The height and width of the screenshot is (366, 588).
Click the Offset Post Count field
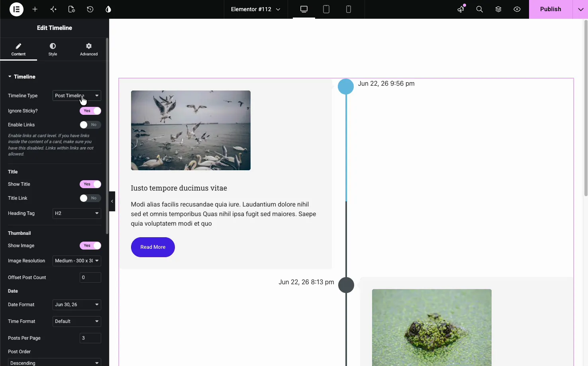click(x=90, y=277)
